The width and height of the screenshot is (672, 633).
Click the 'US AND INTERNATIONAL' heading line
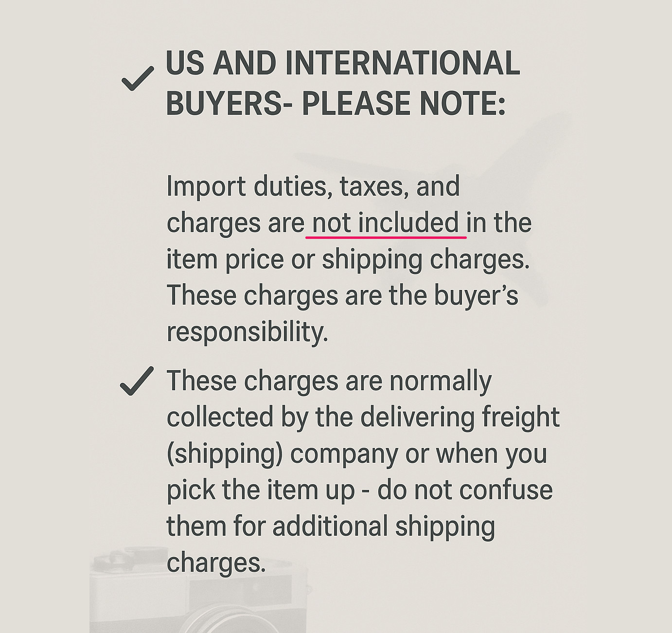[343, 63]
